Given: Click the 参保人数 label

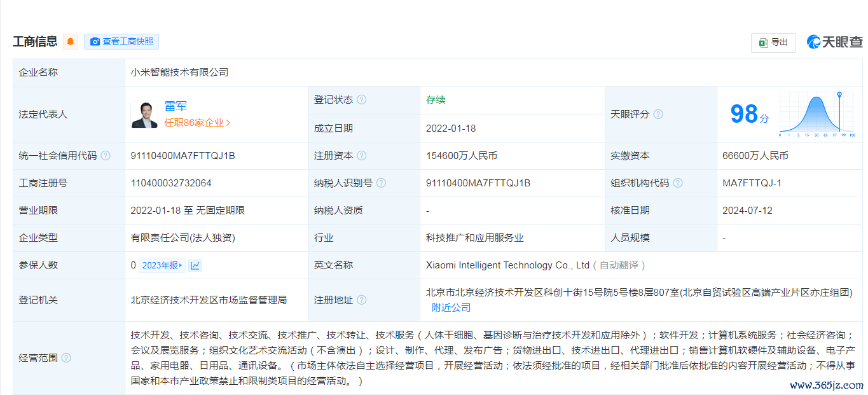Looking at the screenshot, I should tap(38, 265).
